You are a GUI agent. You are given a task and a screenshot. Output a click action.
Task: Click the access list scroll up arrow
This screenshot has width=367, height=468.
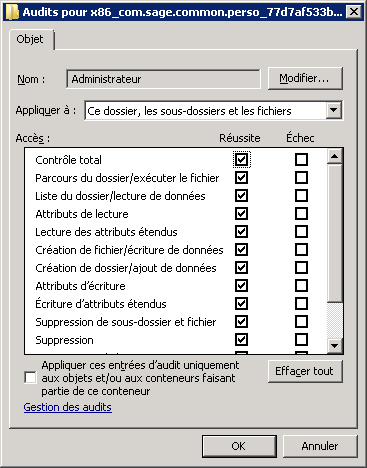coord(335,156)
